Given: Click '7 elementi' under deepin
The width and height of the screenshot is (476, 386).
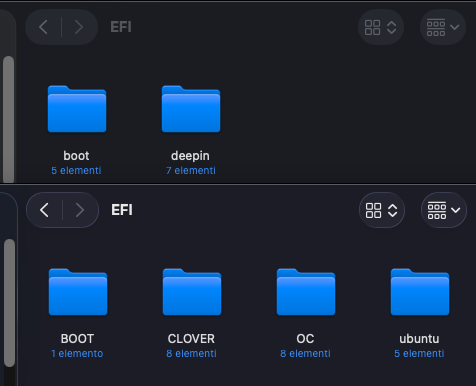Looking at the screenshot, I should (x=191, y=170).
